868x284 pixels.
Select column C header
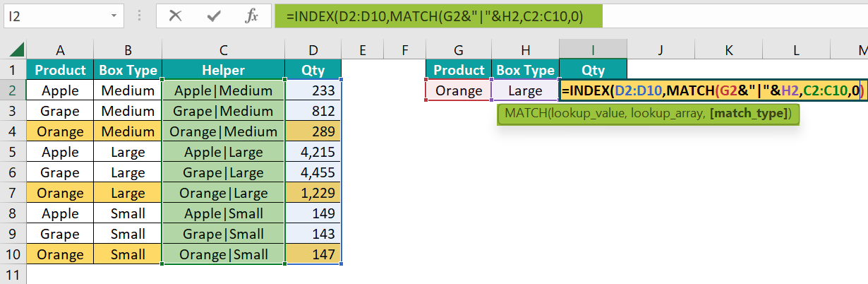pos(224,49)
